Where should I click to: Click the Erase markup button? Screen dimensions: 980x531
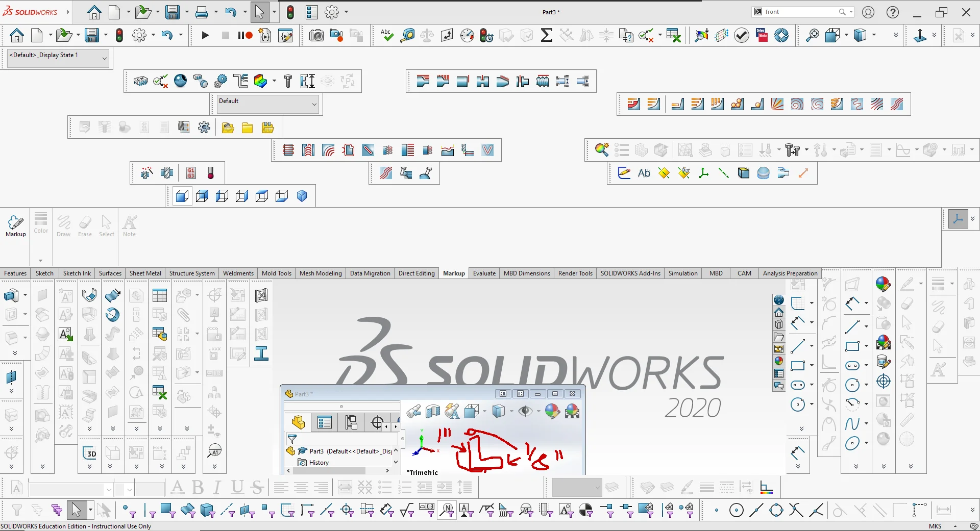pyautogui.click(x=85, y=225)
